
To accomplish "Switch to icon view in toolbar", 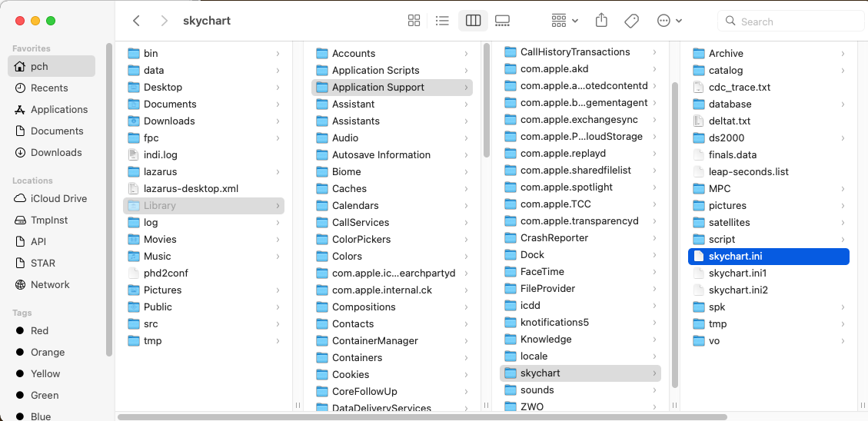I will click(414, 21).
